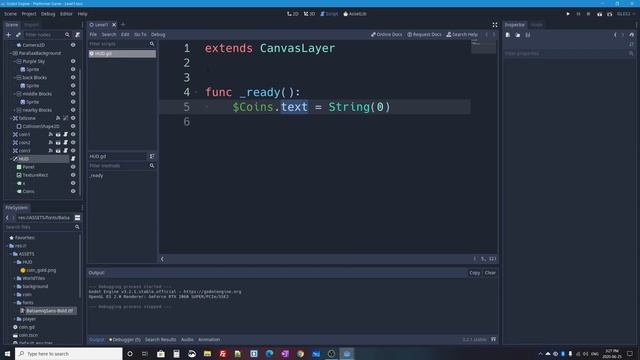Click the Filter nodes search field
Screen dimensions: 640x360
[47, 35]
